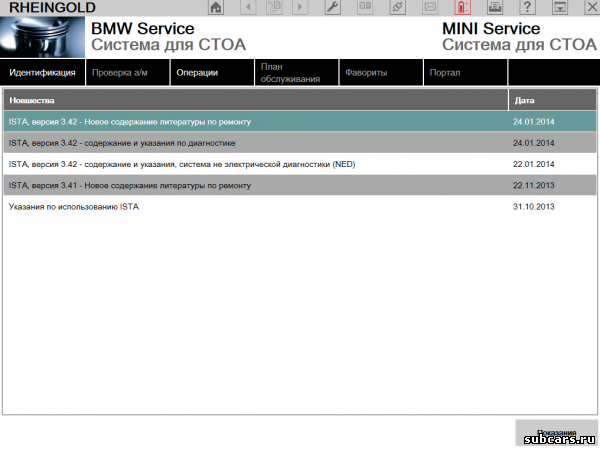Open help question mark icon
The image size is (600, 449).
pos(527,7)
